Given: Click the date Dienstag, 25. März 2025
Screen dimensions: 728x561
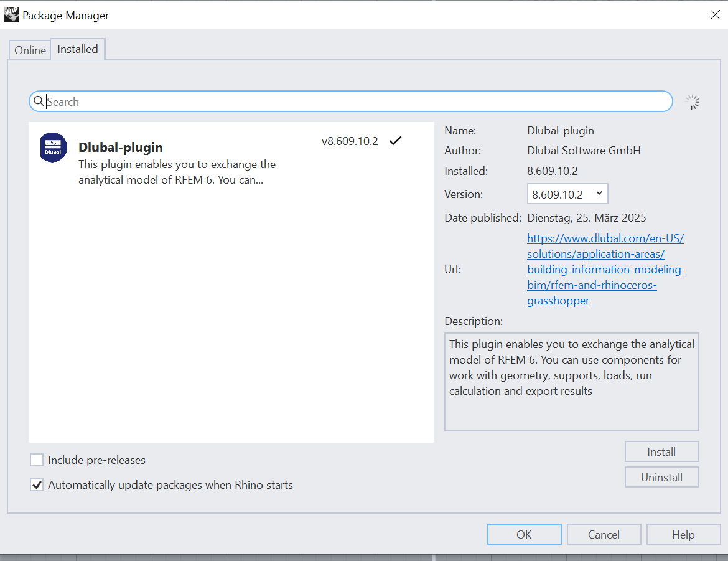Looking at the screenshot, I should (x=586, y=217).
